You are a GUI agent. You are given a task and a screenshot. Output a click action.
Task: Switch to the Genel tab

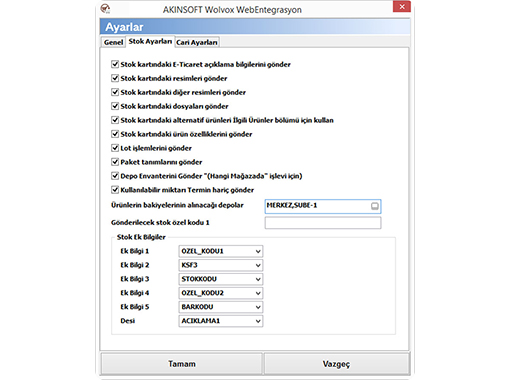click(x=113, y=42)
